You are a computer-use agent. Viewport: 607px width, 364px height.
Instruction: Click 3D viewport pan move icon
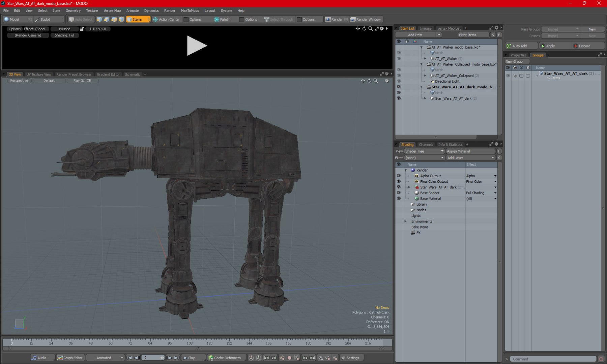[363, 81]
